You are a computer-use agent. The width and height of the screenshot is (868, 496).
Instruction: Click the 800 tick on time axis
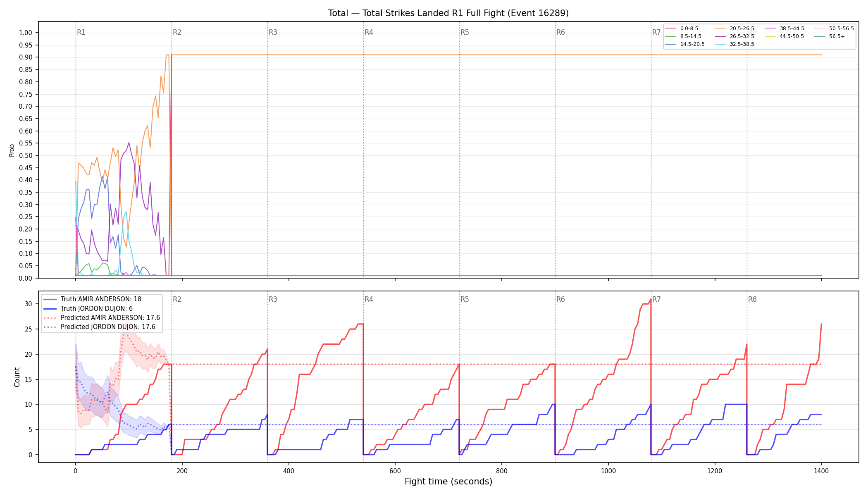click(x=502, y=471)
